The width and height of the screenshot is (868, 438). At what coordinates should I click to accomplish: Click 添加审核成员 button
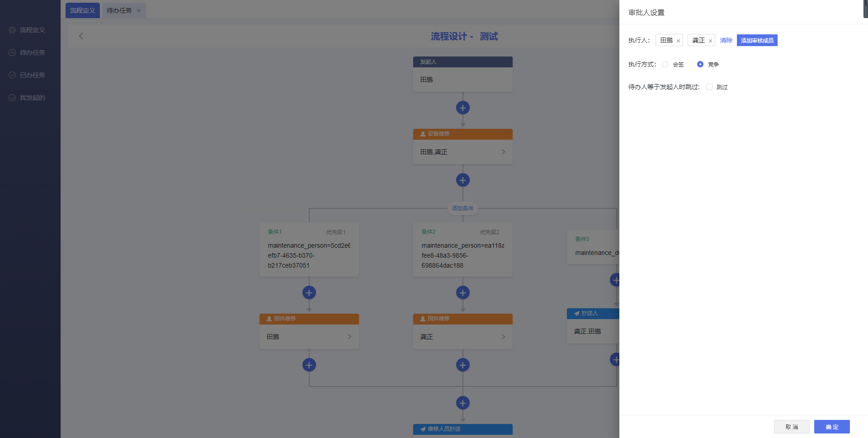757,40
